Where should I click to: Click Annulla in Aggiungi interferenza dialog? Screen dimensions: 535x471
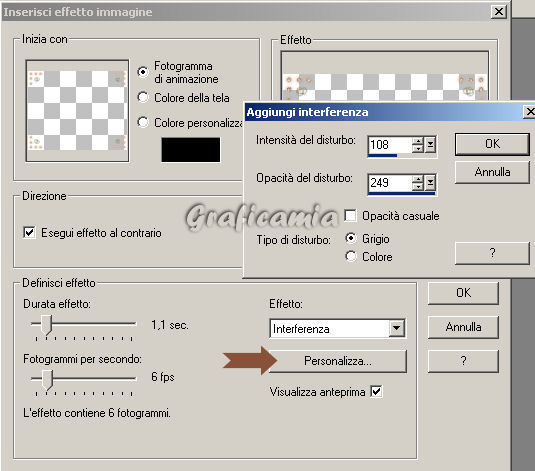pyautogui.click(x=492, y=172)
